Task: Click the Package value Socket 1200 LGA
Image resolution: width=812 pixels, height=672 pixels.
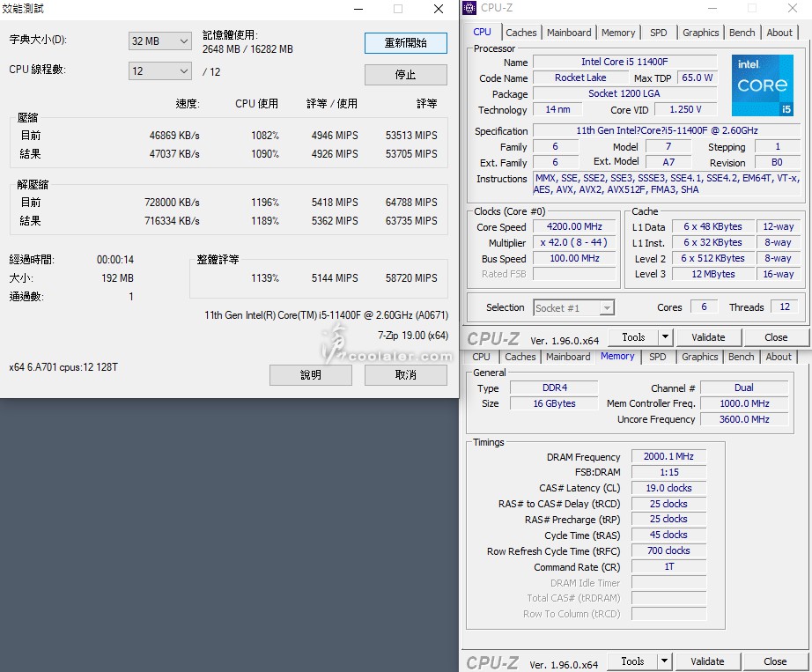Action: pyautogui.click(x=624, y=93)
